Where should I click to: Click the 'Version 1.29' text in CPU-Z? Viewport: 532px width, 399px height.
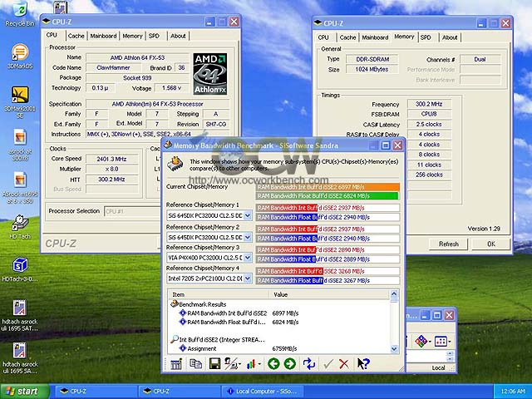tap(484, 229)
